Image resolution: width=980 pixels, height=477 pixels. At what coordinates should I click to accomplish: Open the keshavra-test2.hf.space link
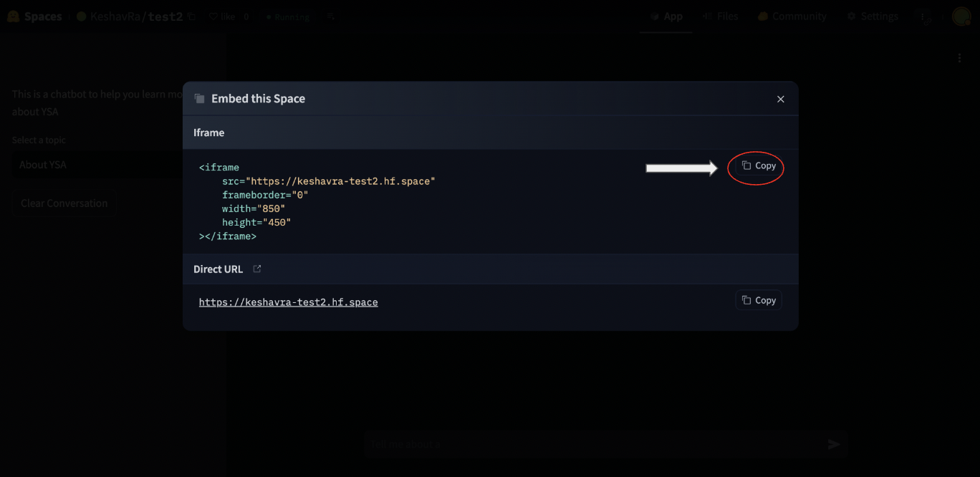pos(288,302)
